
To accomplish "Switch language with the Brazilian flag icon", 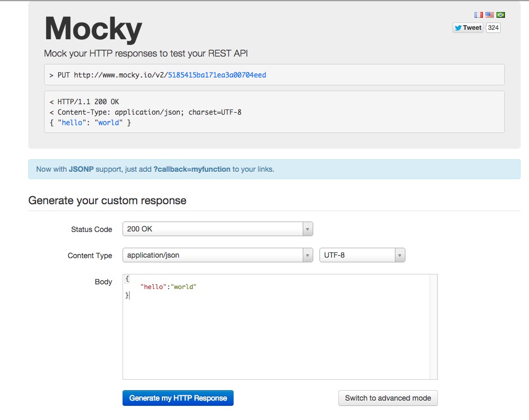I will click(501, 15).
